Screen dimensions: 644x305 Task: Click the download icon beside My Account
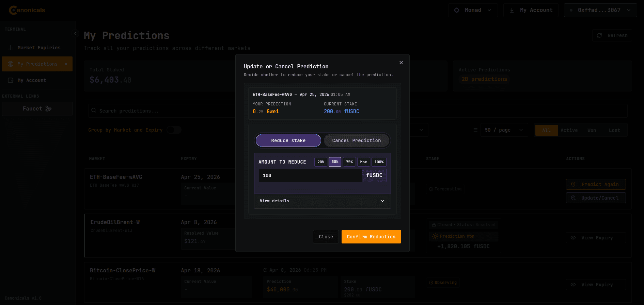512,10
